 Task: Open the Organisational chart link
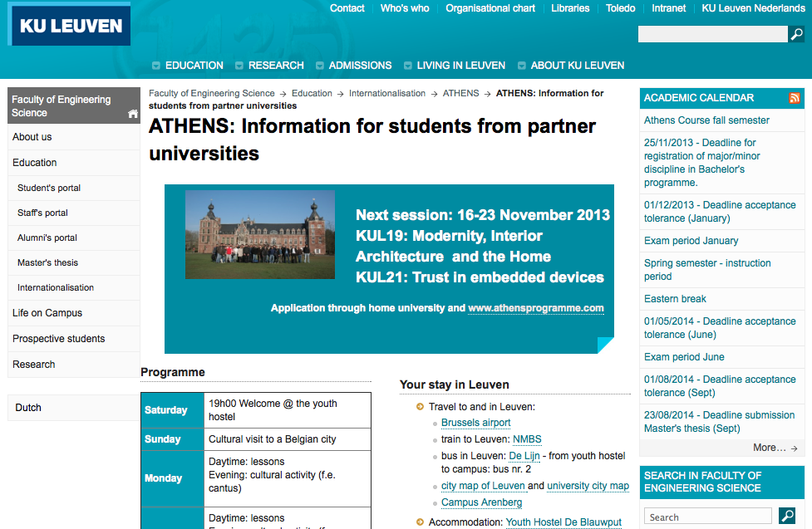(x=490, y=8)
